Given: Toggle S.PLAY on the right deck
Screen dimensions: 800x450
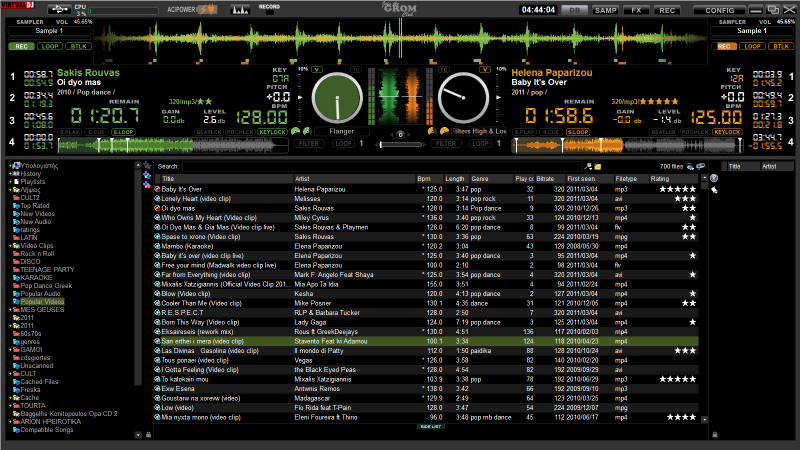Looking at the screenshot, I should tap(524, 132).
